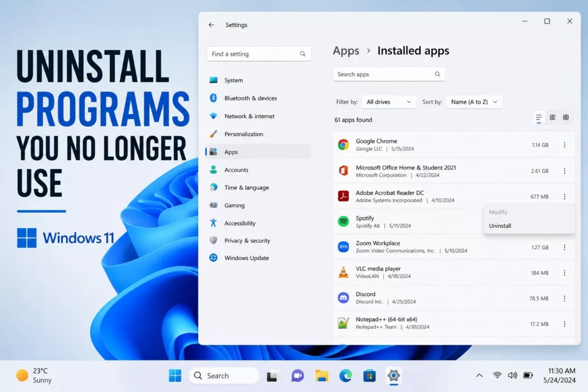
Task: Switch to table view layout icon
Action: tap(566, 117)
